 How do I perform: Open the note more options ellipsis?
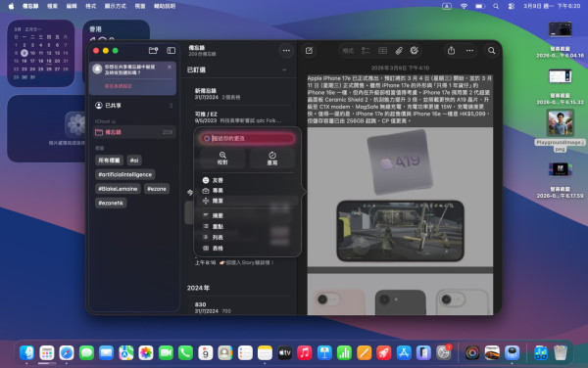point(469,51)
